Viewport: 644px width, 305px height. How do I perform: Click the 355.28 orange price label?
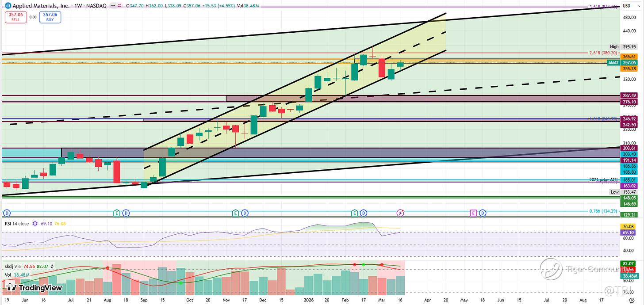click(629, 69)
